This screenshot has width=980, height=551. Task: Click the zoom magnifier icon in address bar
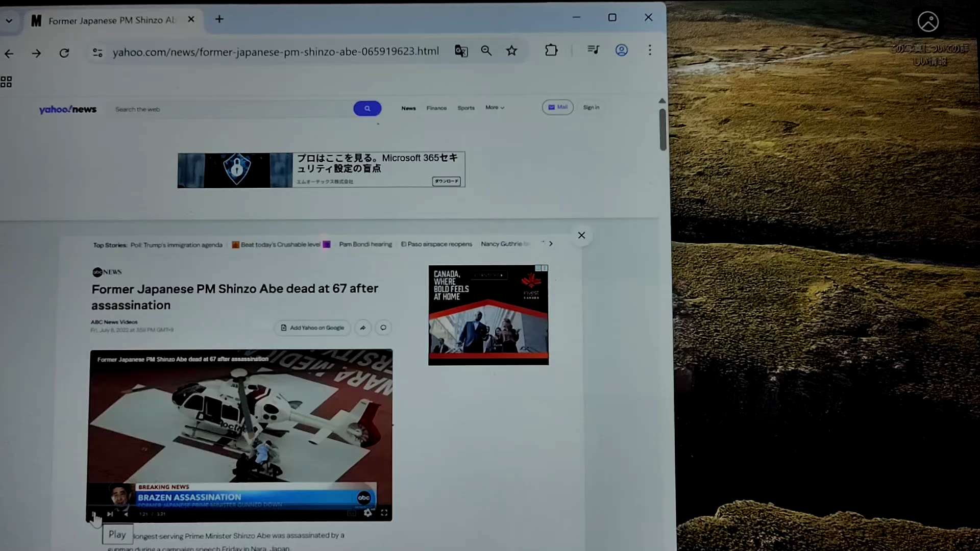[486, 51]
